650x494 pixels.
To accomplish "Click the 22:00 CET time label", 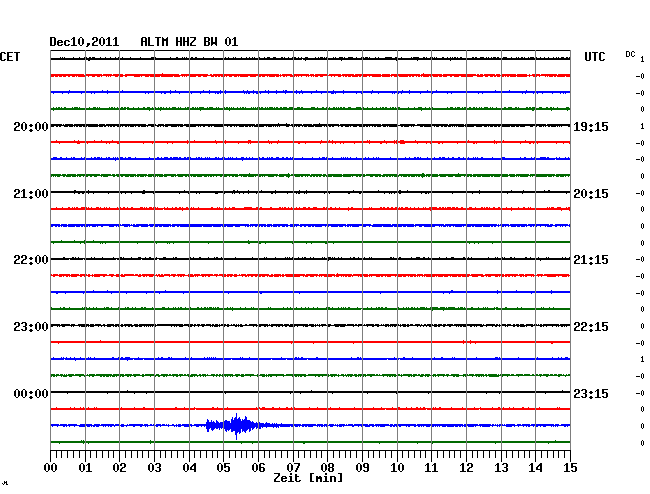I will coord(31,260).
